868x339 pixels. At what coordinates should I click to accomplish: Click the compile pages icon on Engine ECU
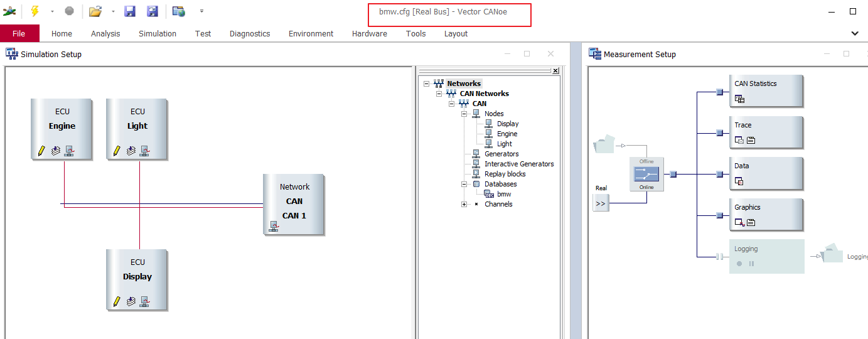coord(55,151)
